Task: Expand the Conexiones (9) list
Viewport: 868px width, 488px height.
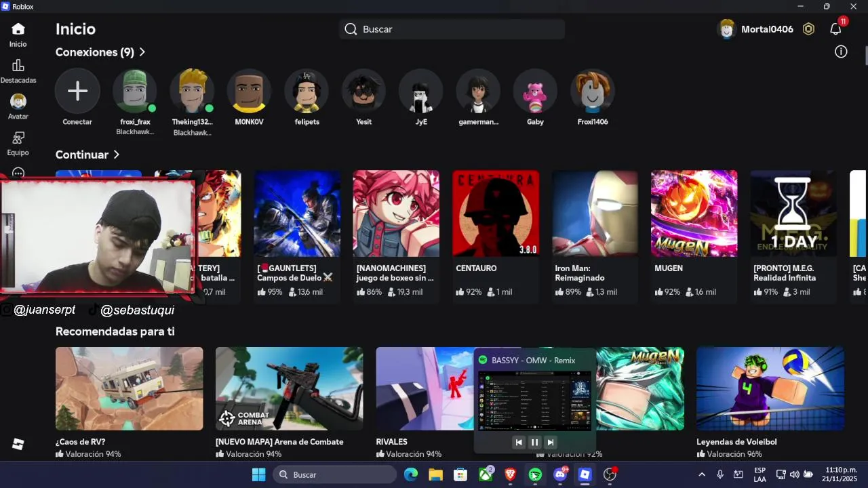Action: click(x=100, y=52)
